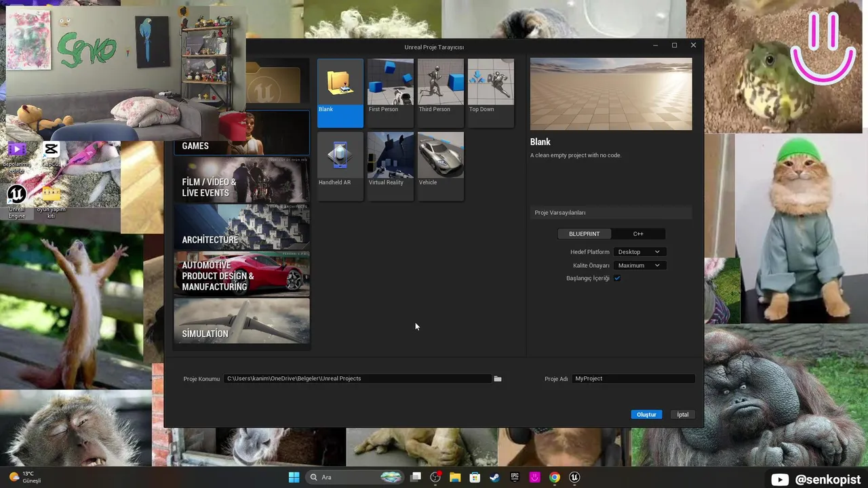This screenshot has height=488, width=868.
Task: Click the Blank template preview image
Action: (611, 94)
